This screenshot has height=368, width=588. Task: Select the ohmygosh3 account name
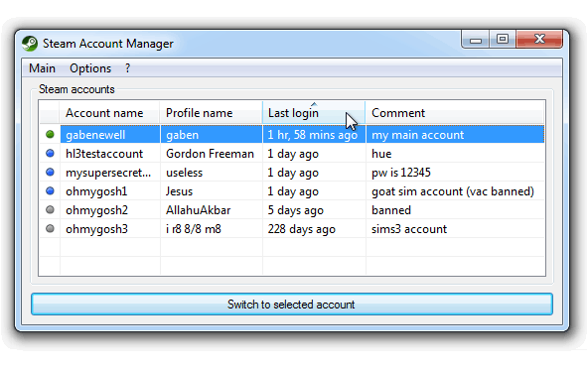point(96,229)
